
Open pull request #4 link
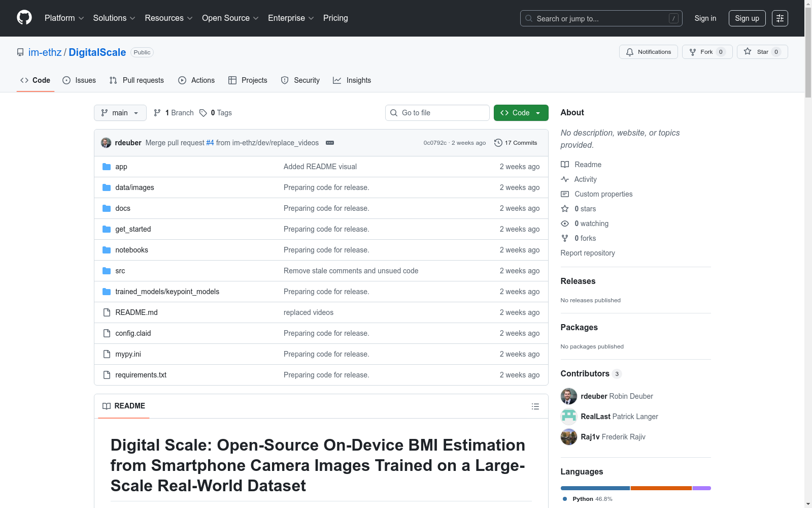tap(210, 143)
